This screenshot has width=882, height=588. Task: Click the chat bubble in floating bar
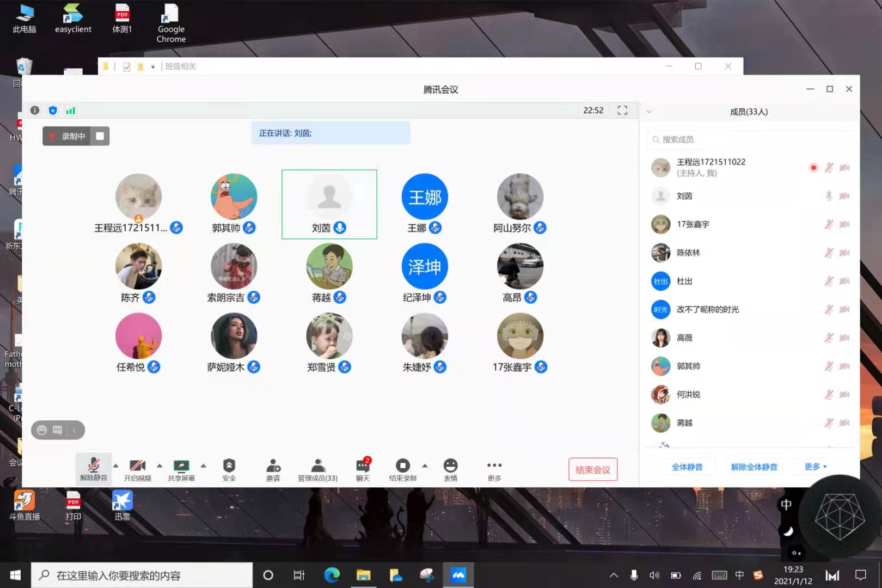(57, 430)
